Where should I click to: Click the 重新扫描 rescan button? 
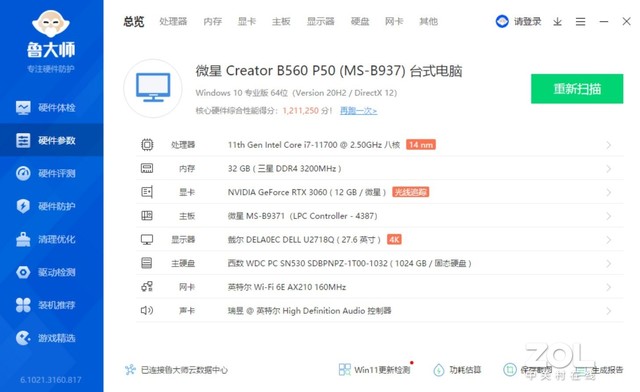pos(577,89)
